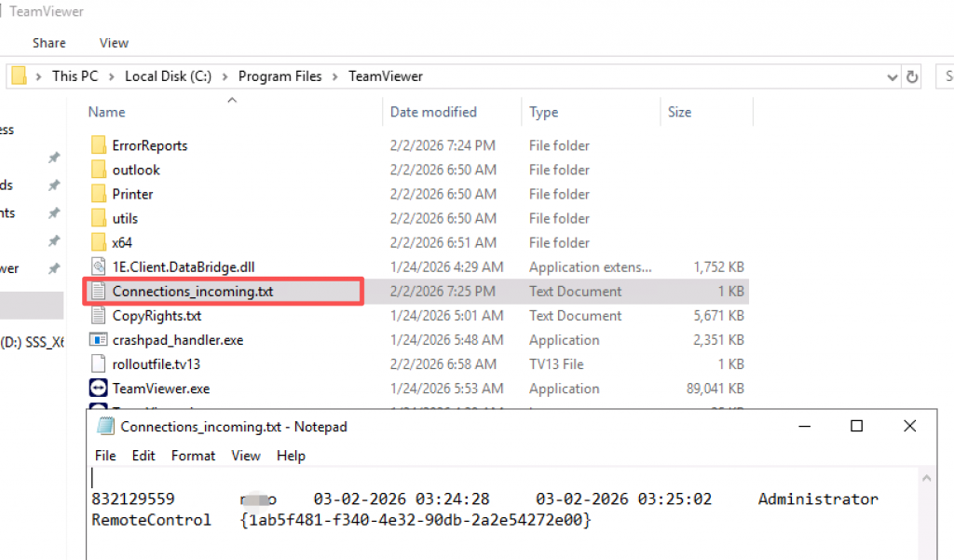Open the Share ribbon tab
954x560 pixels.
coord(48,43)
